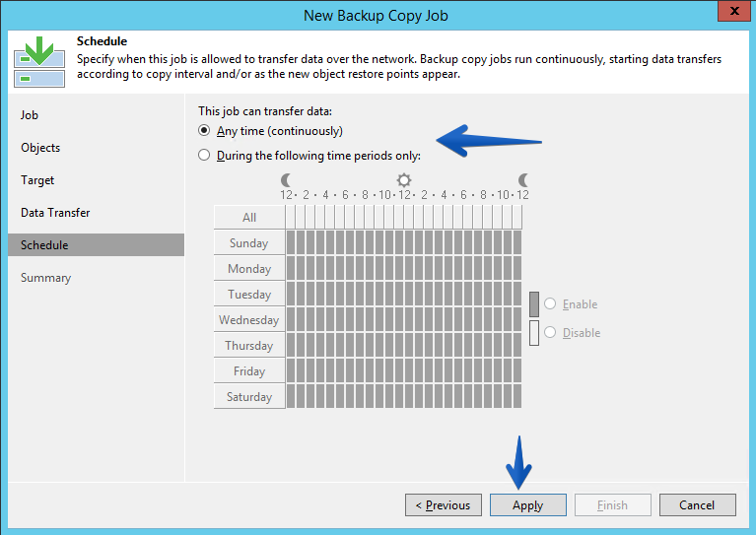Click the white Disable color swatch

tap(533, 333)
